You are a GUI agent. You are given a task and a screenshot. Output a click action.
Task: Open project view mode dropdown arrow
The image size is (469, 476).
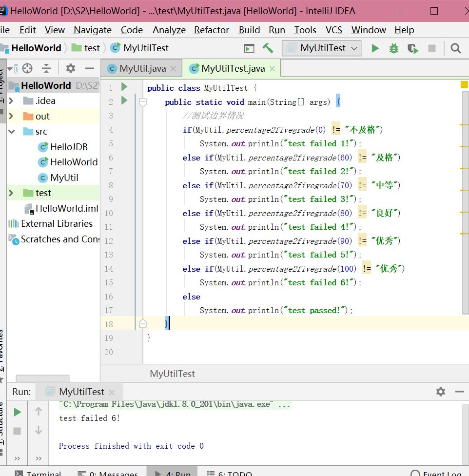coord(10,69)
